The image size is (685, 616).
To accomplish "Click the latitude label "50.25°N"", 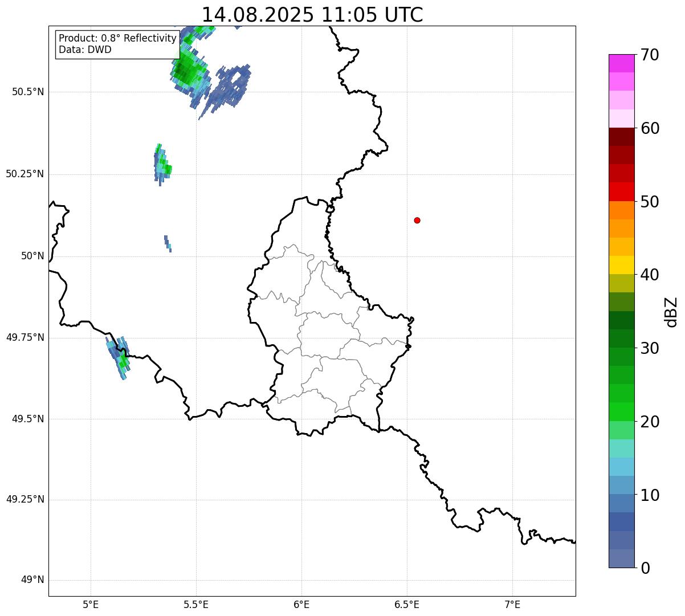I will tap(25, 174).
